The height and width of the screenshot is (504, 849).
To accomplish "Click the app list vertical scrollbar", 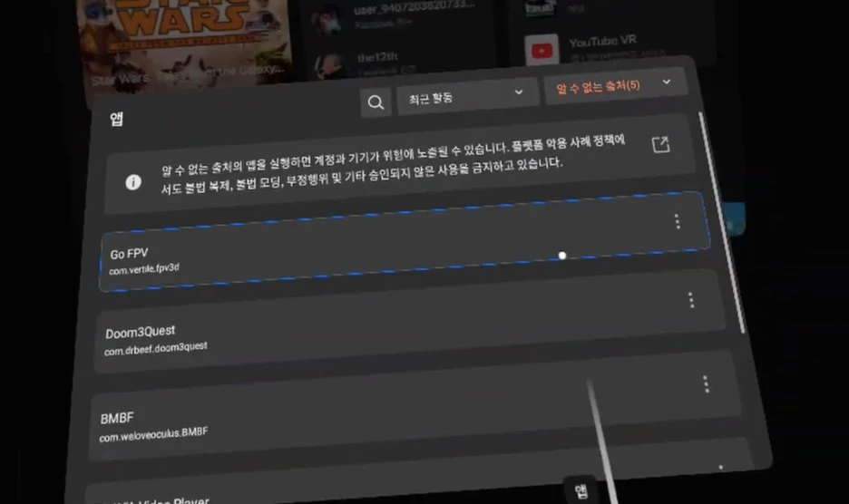I will pyautogui.click(x=721, y=222).
